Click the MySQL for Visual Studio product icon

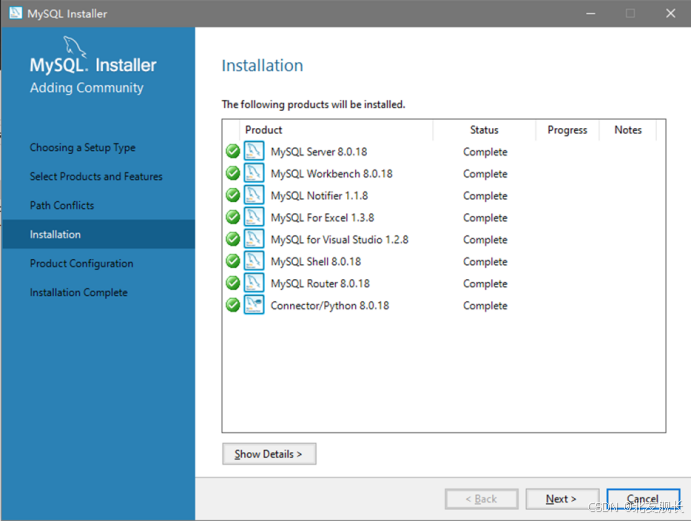tap(254, 239)
